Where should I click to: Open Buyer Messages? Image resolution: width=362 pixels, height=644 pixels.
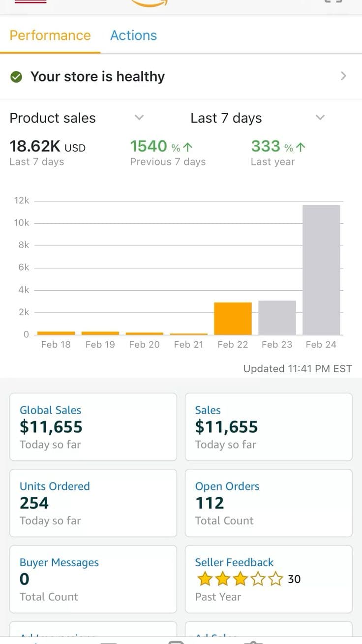(59, 562)
